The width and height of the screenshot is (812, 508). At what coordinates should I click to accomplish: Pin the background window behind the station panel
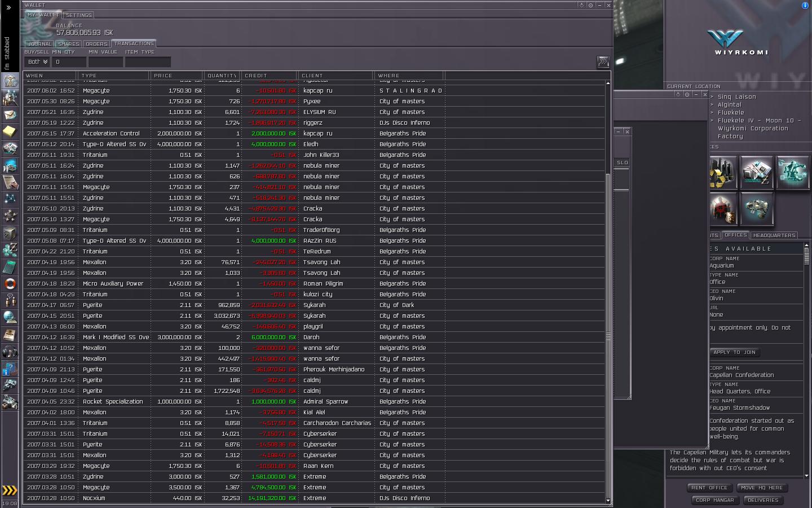pyautogui.click(x=678, y=94)
